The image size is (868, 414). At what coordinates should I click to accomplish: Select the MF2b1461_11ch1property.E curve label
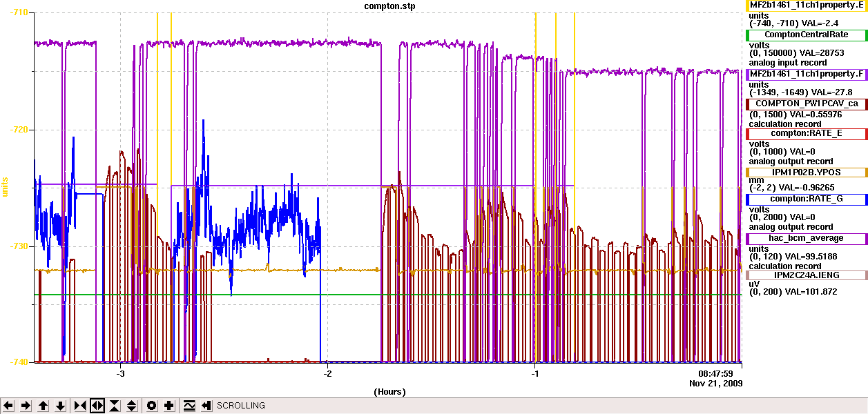(807, 5)
